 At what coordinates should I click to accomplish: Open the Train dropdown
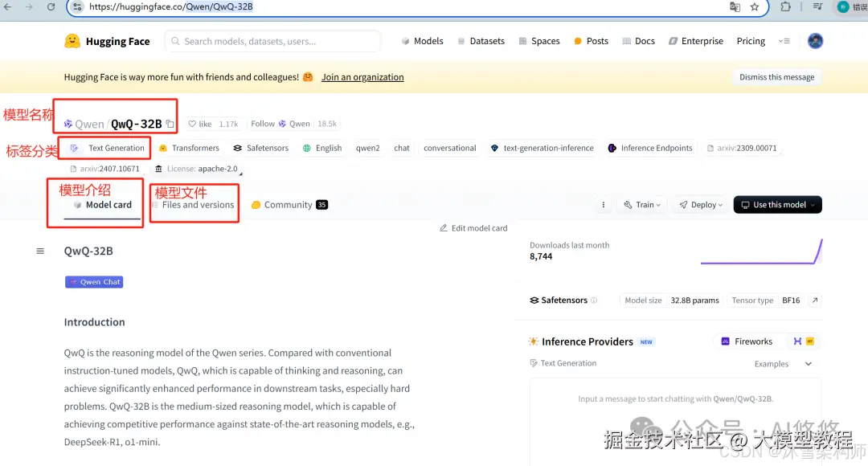(x=642, y=205)
